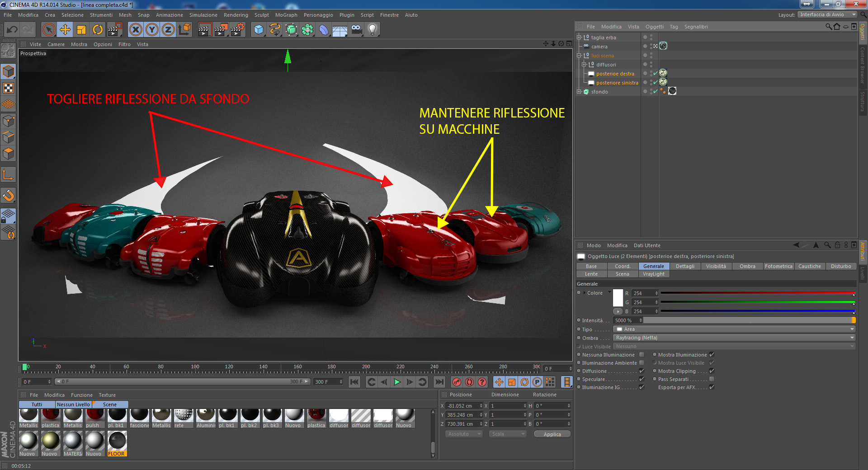Image resolution: width=868 pixels, height=470 pixels.
Task: Open the floor environment objects icon
Action: [x=340, y=30]
